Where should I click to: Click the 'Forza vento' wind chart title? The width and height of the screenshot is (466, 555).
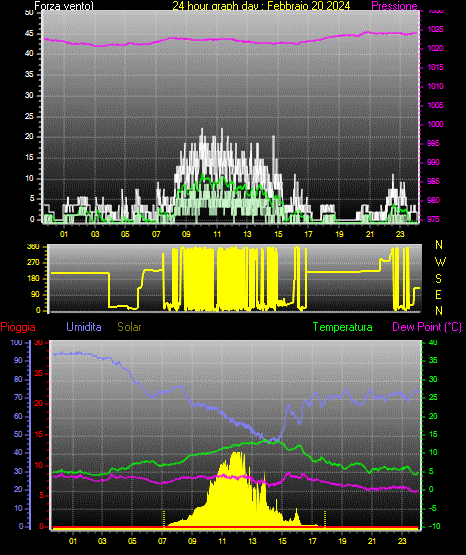point(64,5)
